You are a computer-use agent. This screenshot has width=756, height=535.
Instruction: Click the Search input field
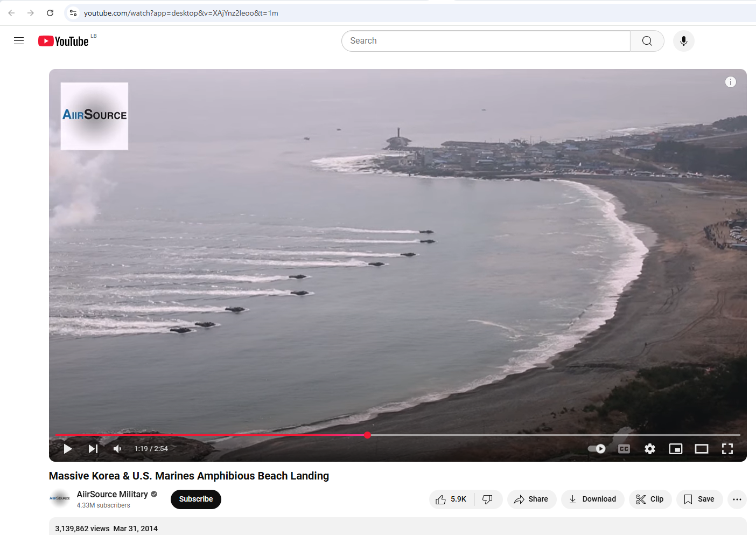pos(485,41)
